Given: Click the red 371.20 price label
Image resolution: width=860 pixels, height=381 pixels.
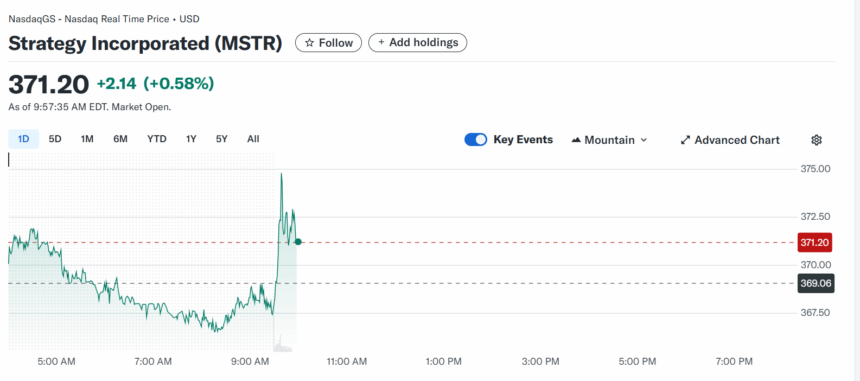Looking at the screenshot, I should point(815,242).
